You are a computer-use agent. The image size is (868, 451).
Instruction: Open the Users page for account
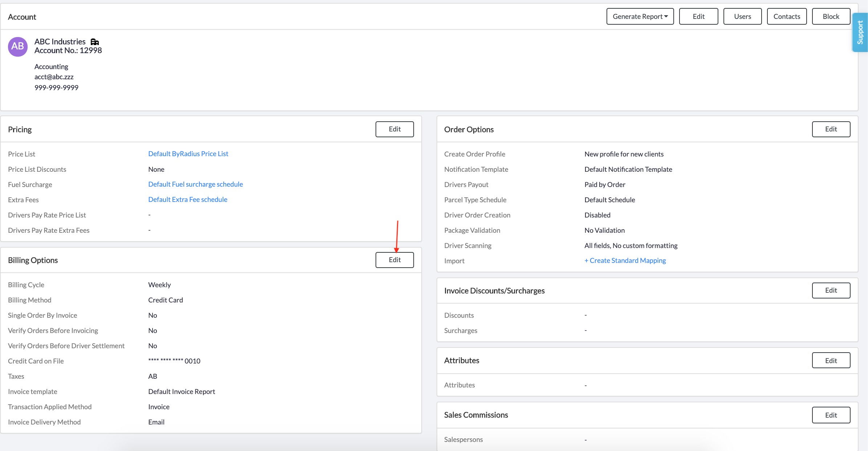pyautogui.click(x=742, y=17)
